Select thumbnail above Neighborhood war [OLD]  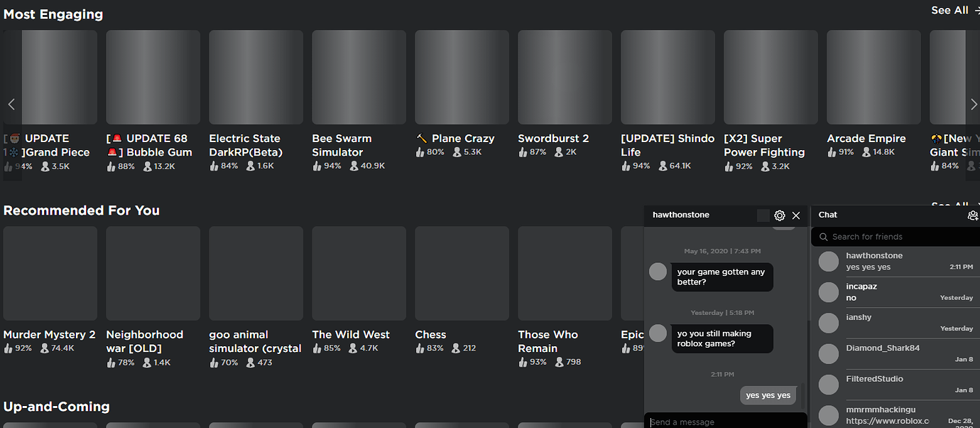coord(153,274)
